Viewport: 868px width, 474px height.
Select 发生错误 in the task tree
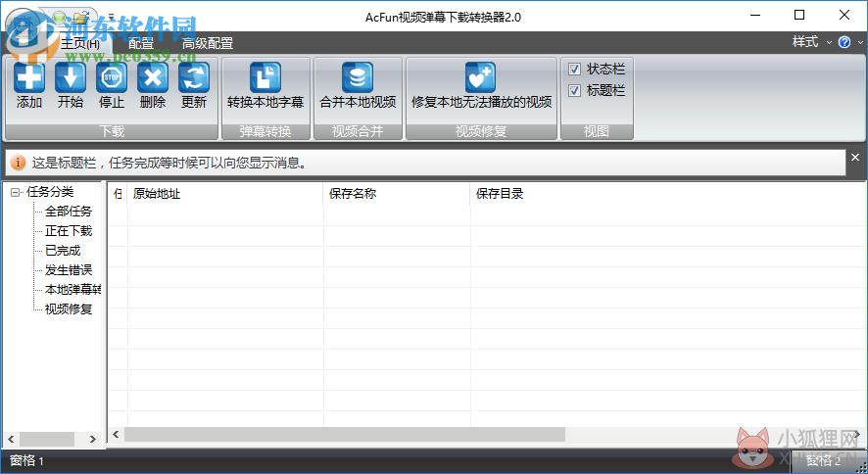(69, 270)
